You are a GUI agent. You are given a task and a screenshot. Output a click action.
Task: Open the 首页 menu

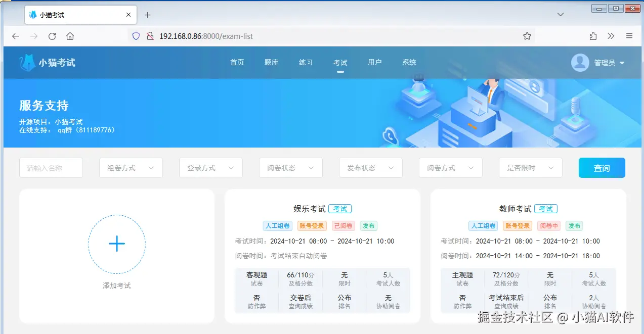pyautogui.click(x=237, y=62)
